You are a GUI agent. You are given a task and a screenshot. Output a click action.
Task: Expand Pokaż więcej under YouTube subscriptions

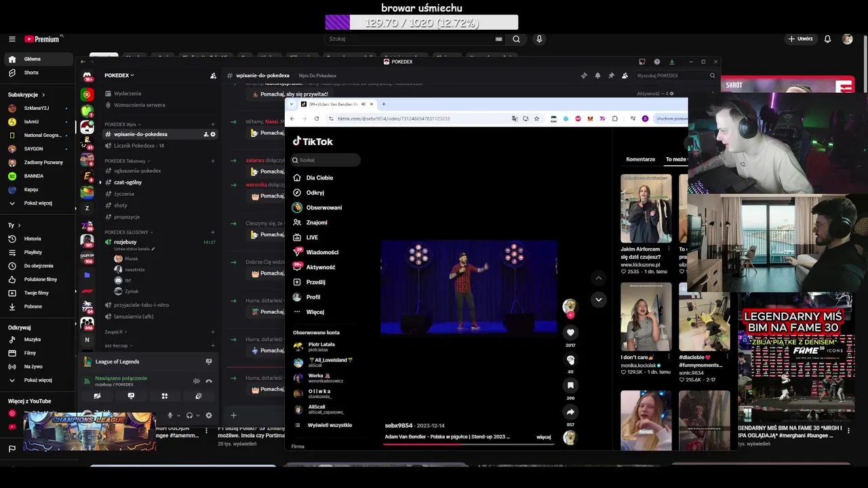coord(32,203)
